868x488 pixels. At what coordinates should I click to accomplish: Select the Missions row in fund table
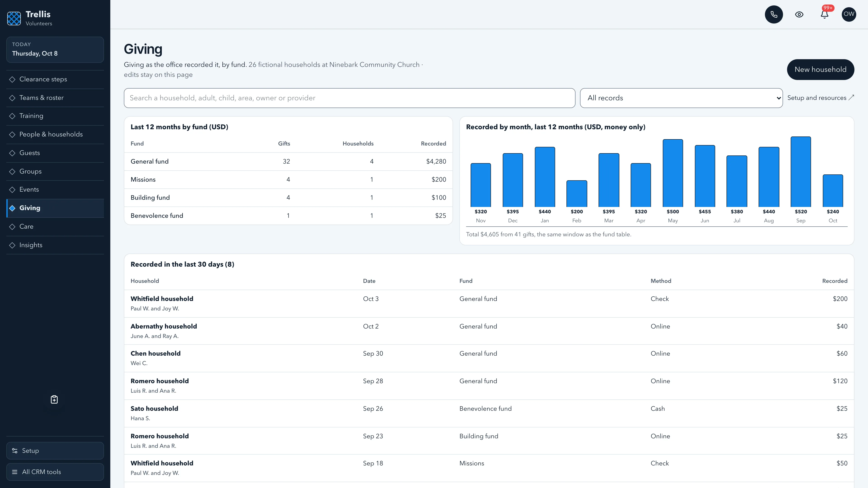coord(288,180)
